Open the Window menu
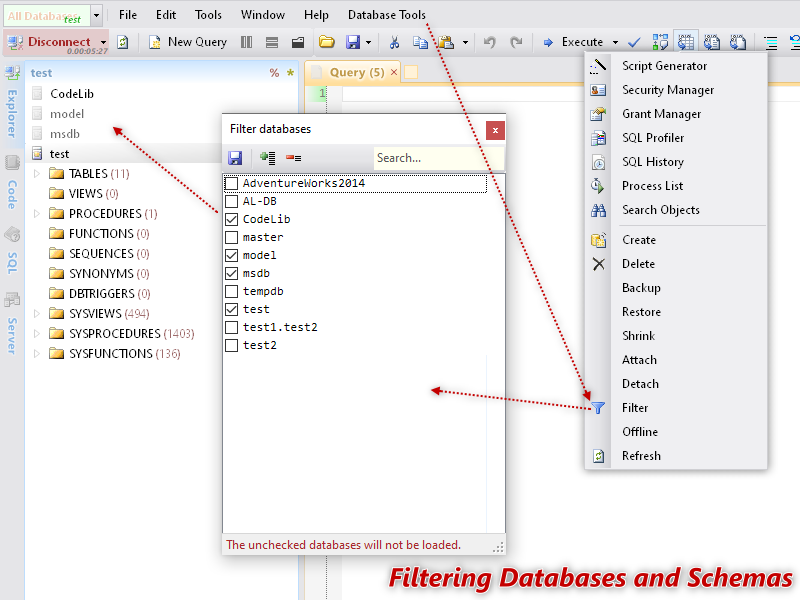The image size is (800, 600). (263, 15)
